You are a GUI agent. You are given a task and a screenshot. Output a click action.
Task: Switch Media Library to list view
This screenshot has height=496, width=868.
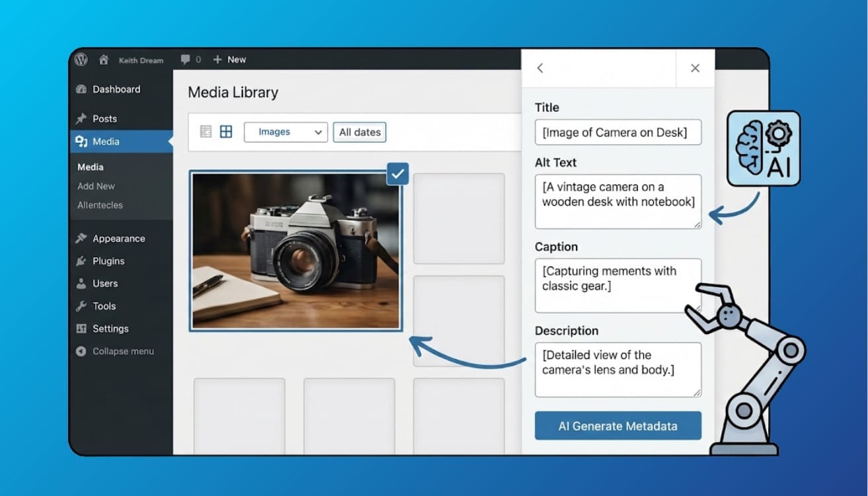(x=206, y=132)
